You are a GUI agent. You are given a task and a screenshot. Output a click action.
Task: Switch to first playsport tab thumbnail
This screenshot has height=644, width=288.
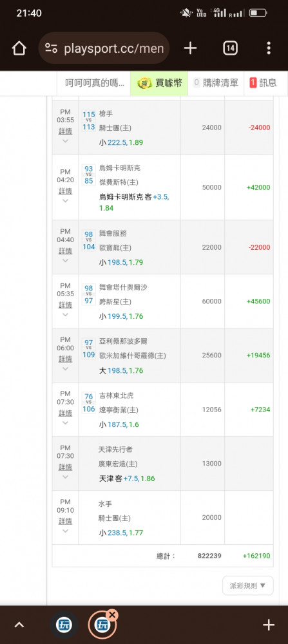pyautogui.click(x=64, y=625)
